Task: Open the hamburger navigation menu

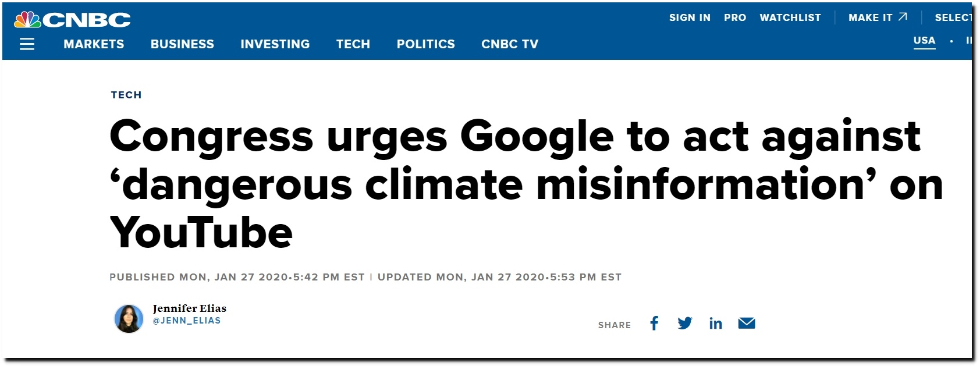Action: coord(27,44)
